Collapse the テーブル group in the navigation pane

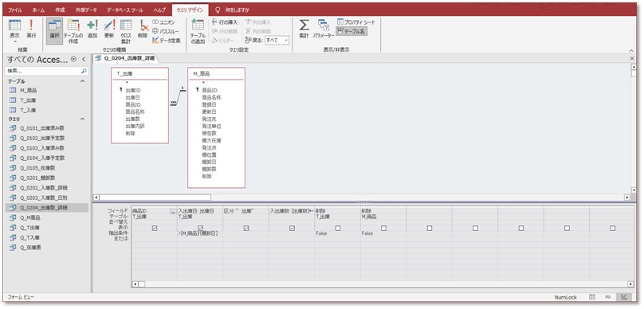pyautogui.click(x=82, y=81)
